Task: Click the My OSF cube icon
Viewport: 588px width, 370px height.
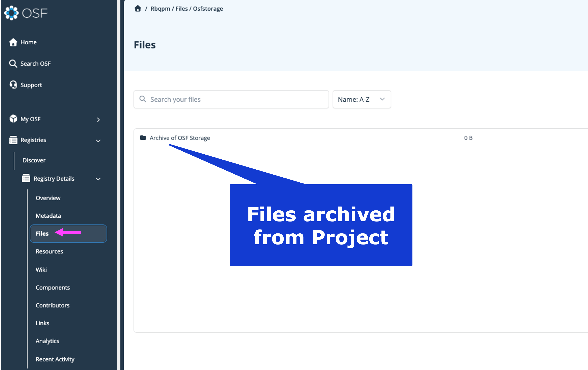Action: coord(13,119)
